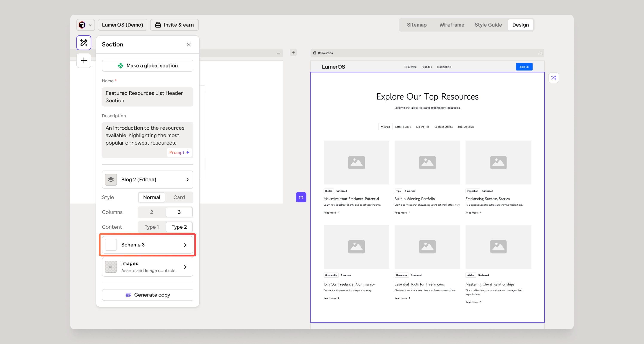Open the Resources page three-dots menu

tap(540, 53)
